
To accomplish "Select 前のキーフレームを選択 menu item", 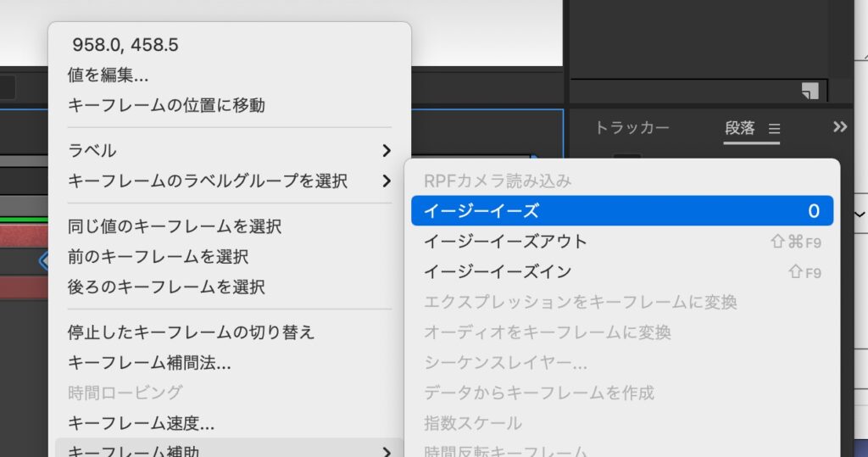I will pos(158,257).
